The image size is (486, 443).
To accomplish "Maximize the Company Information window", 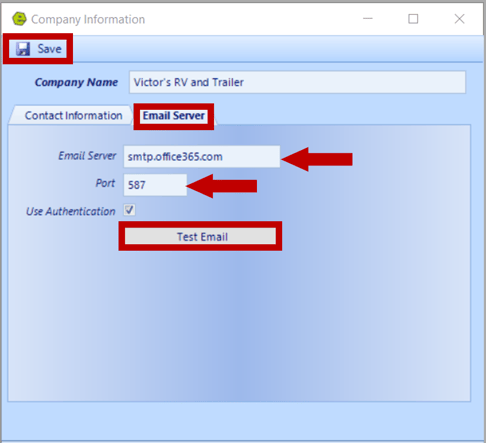I will tap(413, 19).
